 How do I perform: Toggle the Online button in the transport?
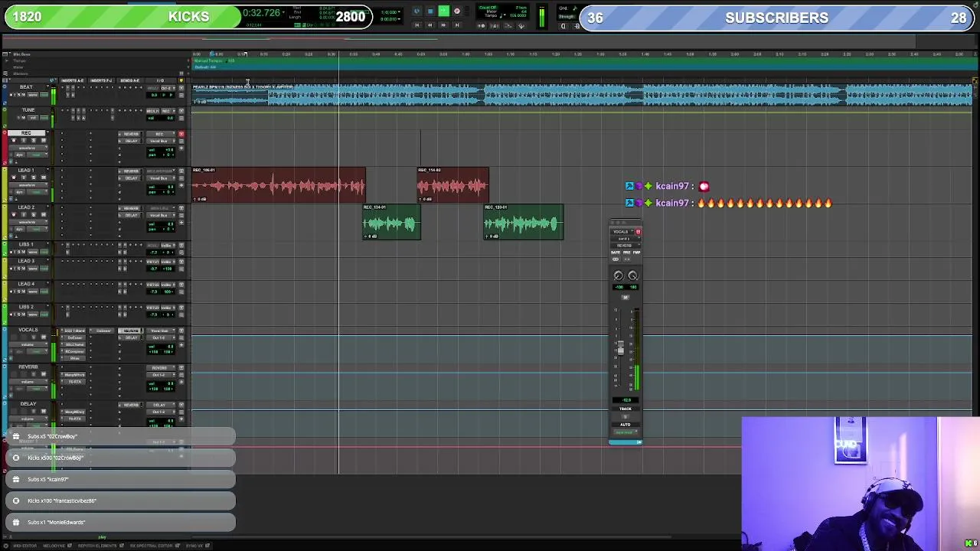click(x=416, y=11)
